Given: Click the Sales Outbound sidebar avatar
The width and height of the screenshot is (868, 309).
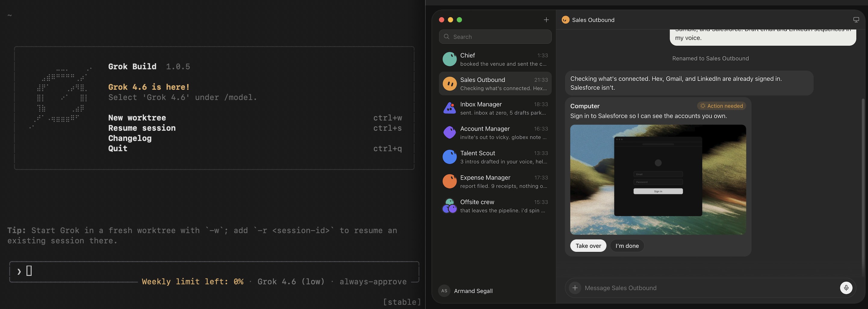Looking at the screenshot, I should click(450, 83).
